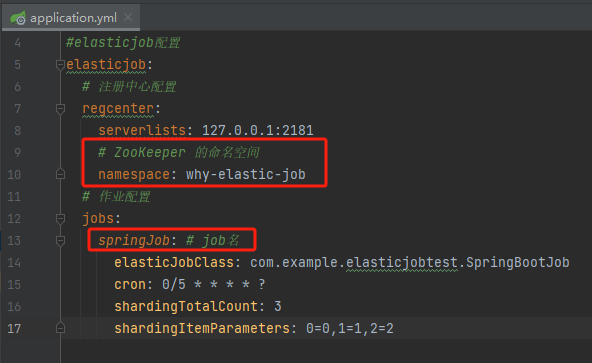Screen dimensions: 592x363
Task: Click the cron value 0/5 * * * * ?
Action: (214, 284)
